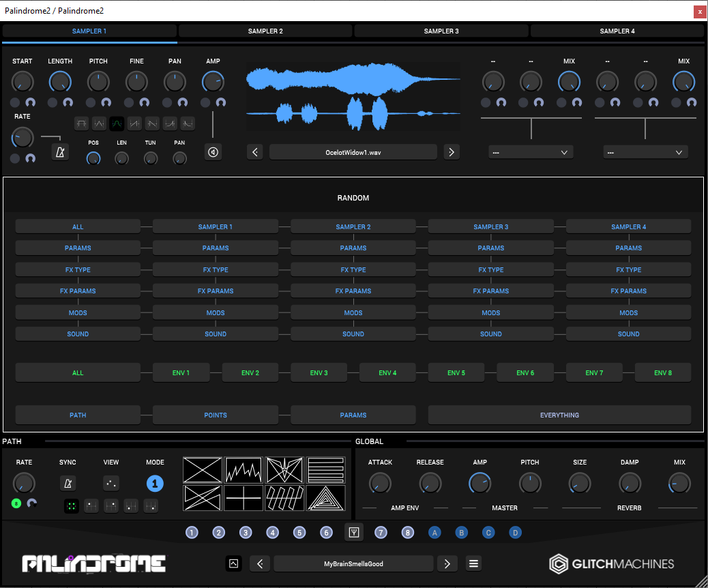This screenshot has width=708, height=588.
Task: Switch to the SAMPLER 3 tab
Action: [x=441, y=31]
